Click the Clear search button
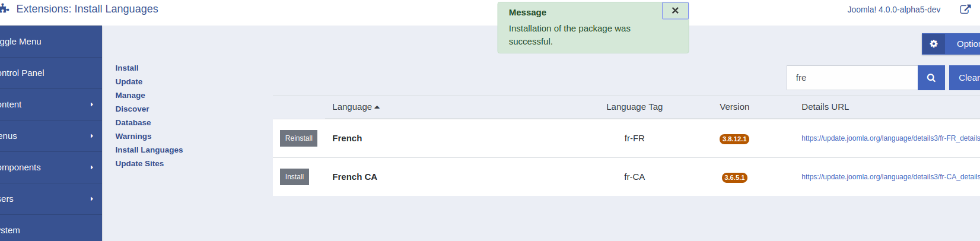 point(965,78)
